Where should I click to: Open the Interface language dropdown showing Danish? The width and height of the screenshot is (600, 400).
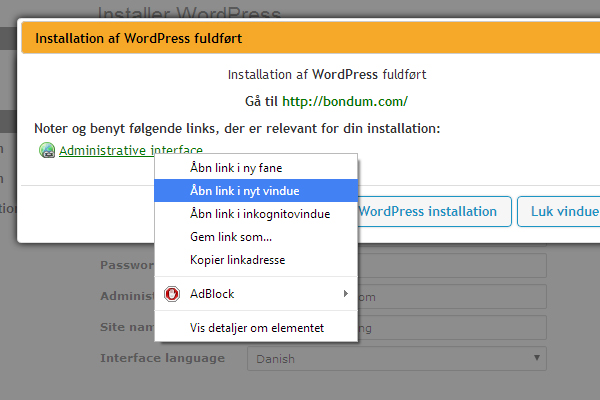pyautogui.click(x=397, y=359)
